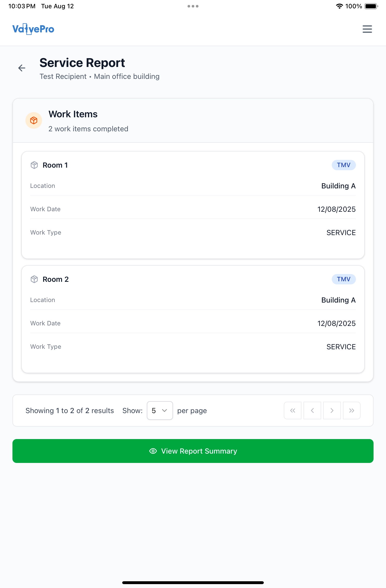Select the TMV badge on Room 2
Viewport: 386px width, 588px height.
[344, 279]
